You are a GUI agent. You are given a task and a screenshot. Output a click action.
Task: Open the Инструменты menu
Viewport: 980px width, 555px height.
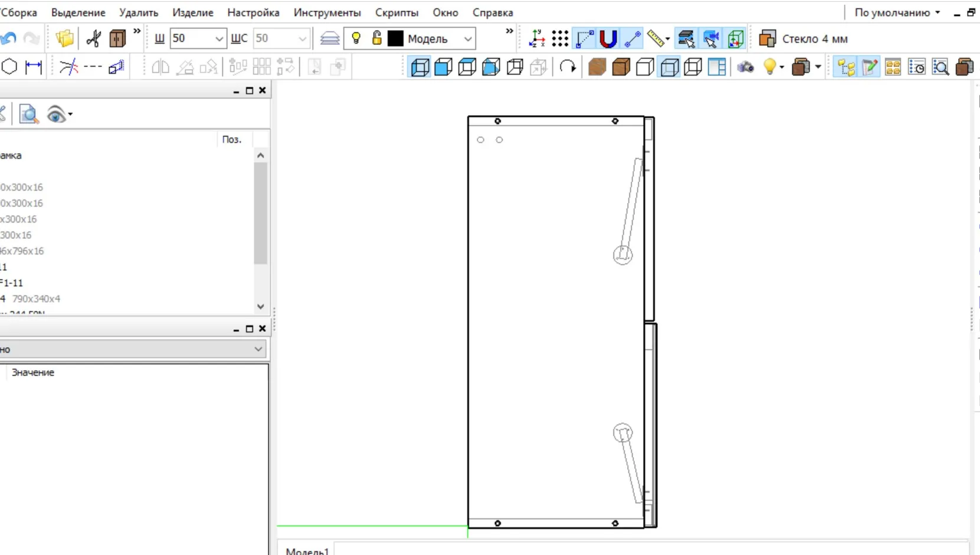click(x=327, y=12)
